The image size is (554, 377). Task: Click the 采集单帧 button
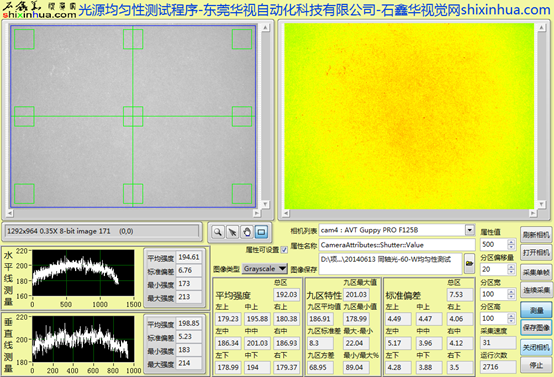point(536,272)
